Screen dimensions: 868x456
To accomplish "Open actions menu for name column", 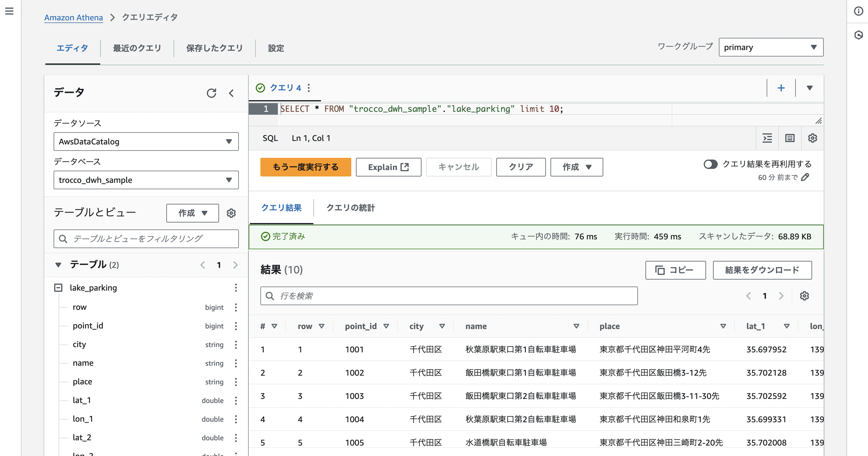I will (236, 363).
